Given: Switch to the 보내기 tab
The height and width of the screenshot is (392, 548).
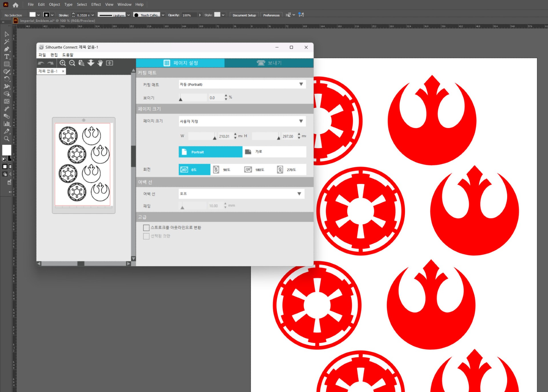Looking at the screenshot, I should [x=269, y=63].
